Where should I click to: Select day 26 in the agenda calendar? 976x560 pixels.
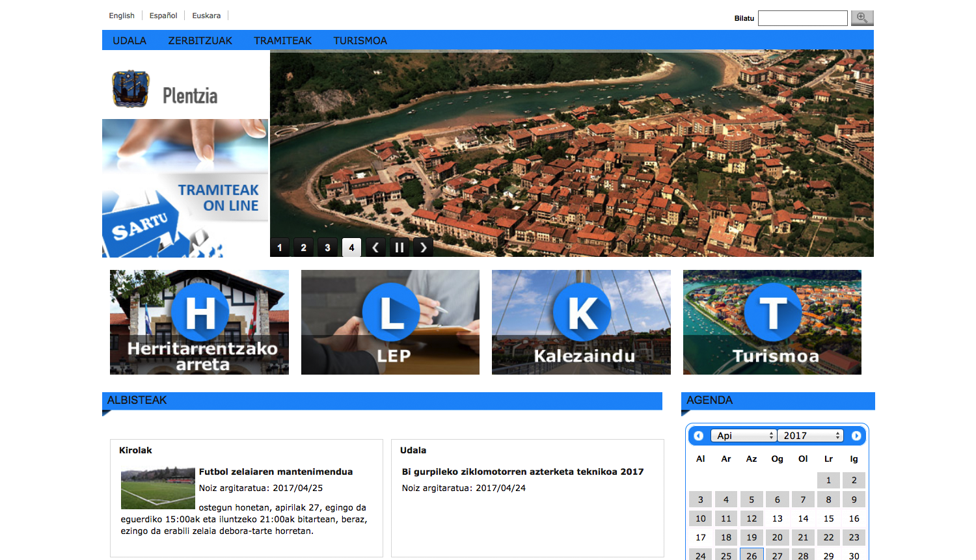[x=752, y=555]
